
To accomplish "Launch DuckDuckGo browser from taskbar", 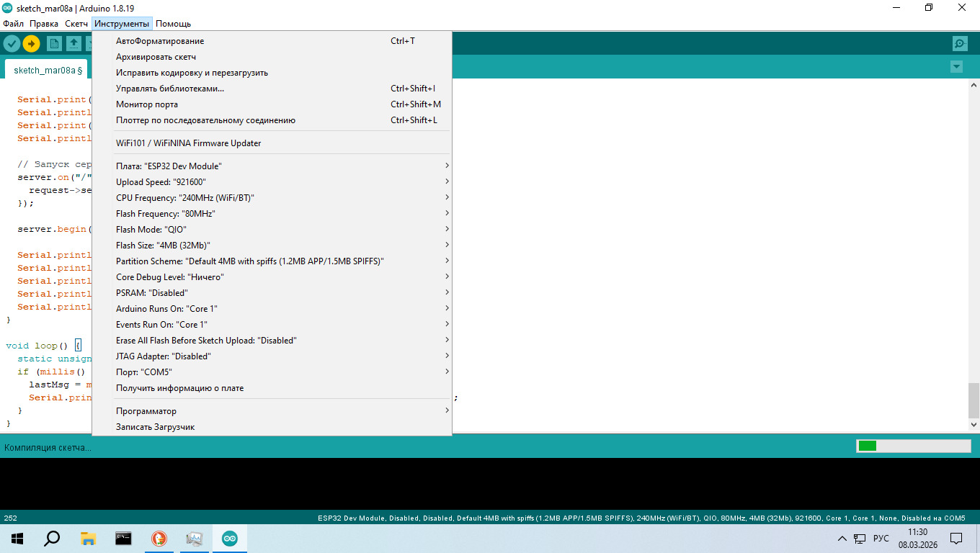I will pos(159,539).
